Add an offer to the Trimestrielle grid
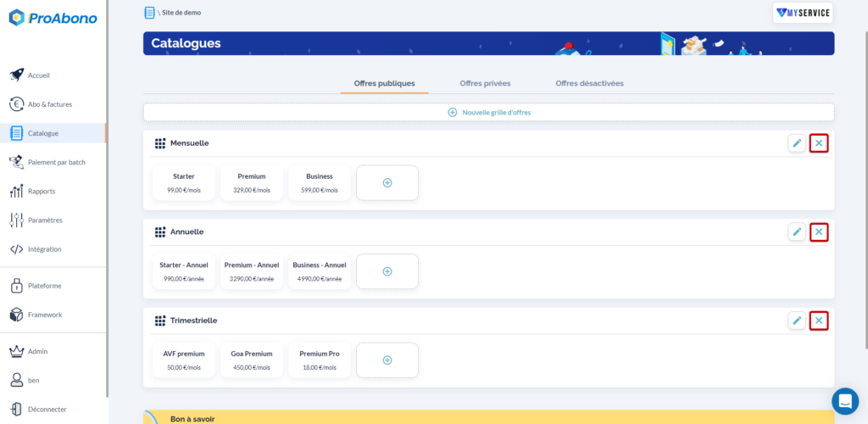Viewport: 868px width, 424px height. 387,360
